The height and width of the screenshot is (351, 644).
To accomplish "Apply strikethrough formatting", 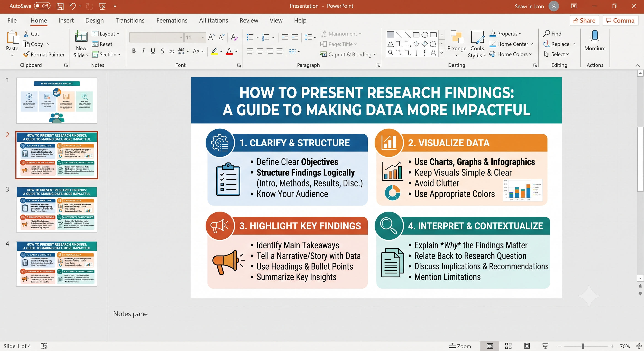I will pyautogui.click(x=172, y=51).
